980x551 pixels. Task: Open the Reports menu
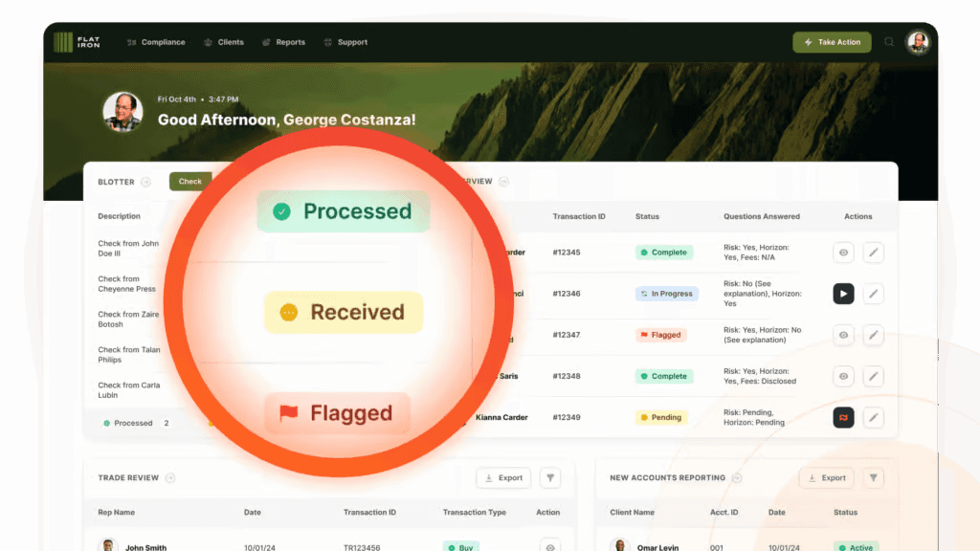coord(283,42)
